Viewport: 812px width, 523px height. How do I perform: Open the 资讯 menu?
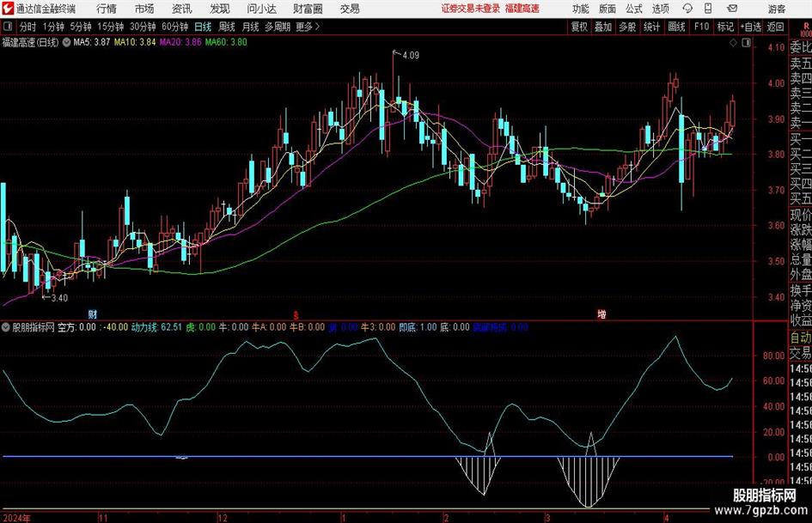click(182, 9)
